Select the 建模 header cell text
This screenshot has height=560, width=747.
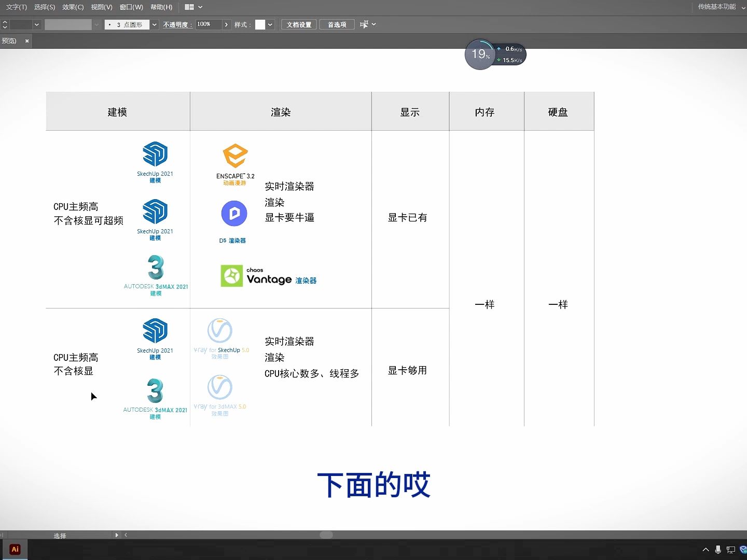[x=117, y=112]
